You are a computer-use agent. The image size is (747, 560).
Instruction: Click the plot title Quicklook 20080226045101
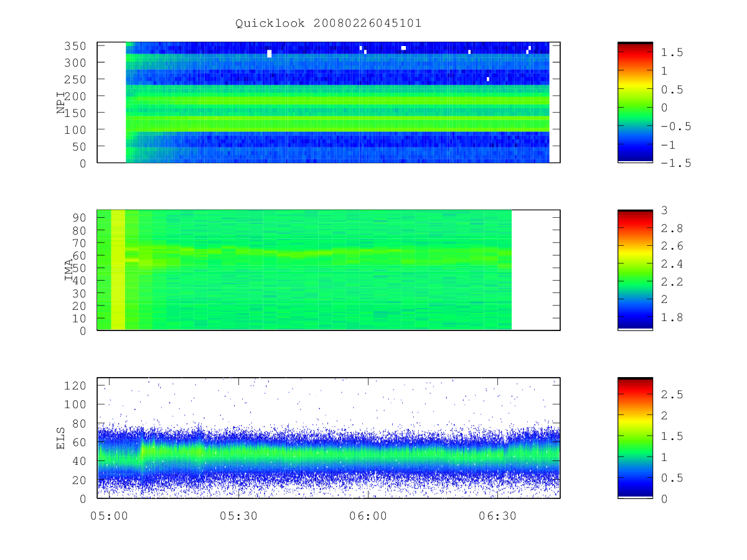tap(328, 24)
